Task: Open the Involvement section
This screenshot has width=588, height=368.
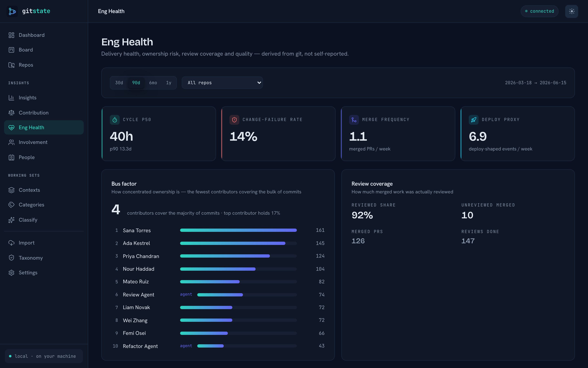Action: (x=44, y=142)
